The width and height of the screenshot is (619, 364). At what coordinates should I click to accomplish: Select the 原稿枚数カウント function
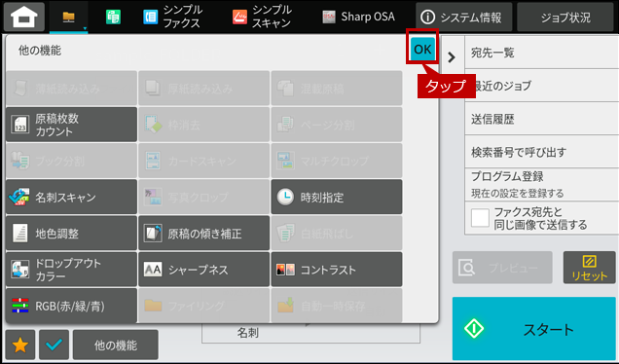71,125
